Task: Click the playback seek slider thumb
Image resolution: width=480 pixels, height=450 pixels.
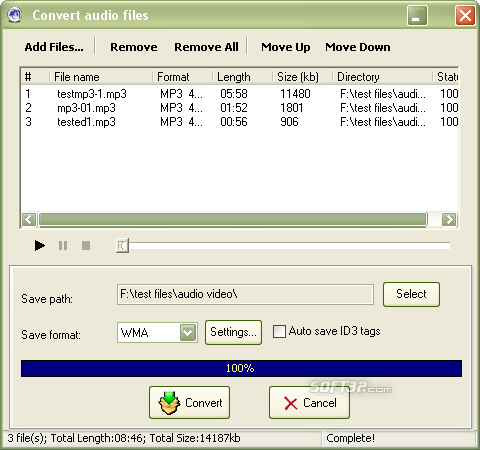Action: (x=122, y=246)
